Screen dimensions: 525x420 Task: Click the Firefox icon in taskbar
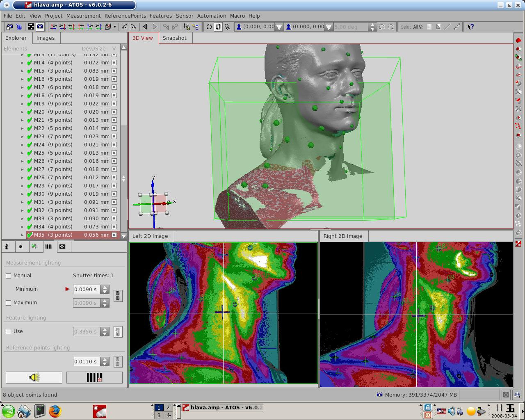pyautogui.click(x=55, y=411)
